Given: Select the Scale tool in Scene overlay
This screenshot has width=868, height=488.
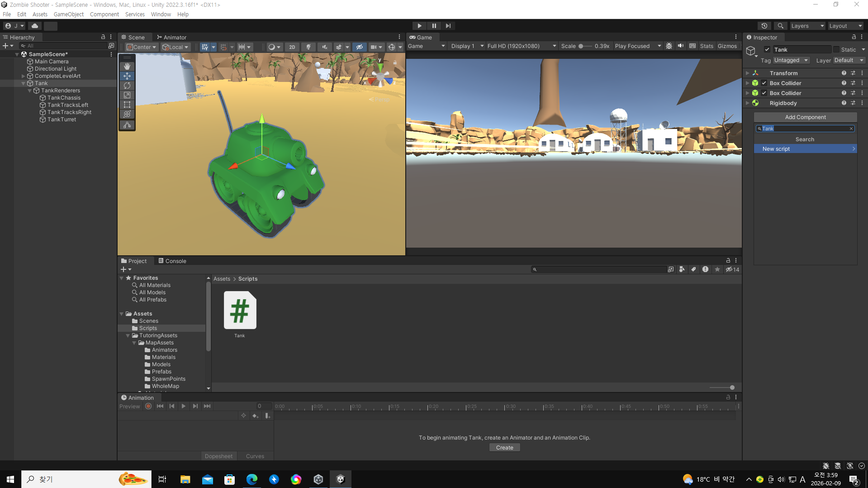Looking at the screenshot, I should [127, 95].
